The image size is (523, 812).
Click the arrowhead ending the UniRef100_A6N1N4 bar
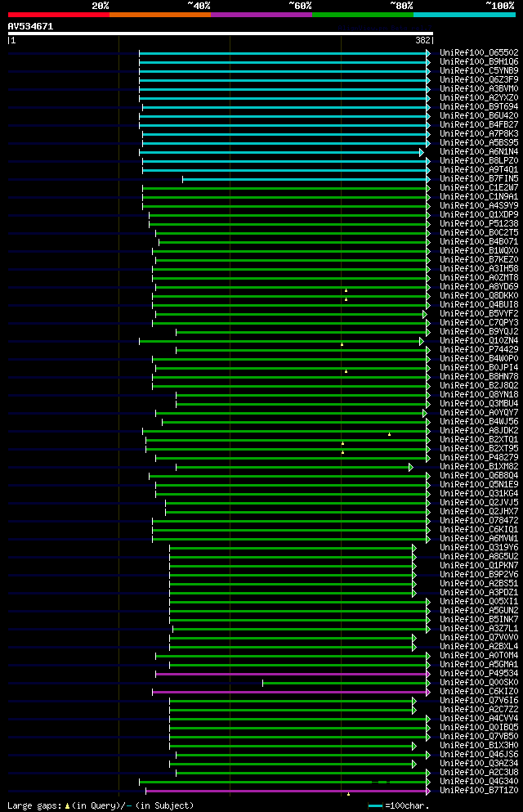click(422, 152)
